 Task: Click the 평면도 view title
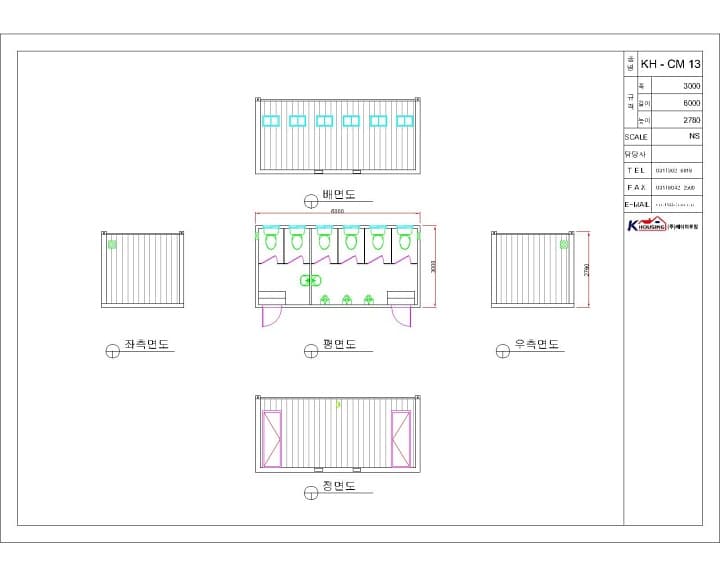pyautogui.click(x=339, y=344)
